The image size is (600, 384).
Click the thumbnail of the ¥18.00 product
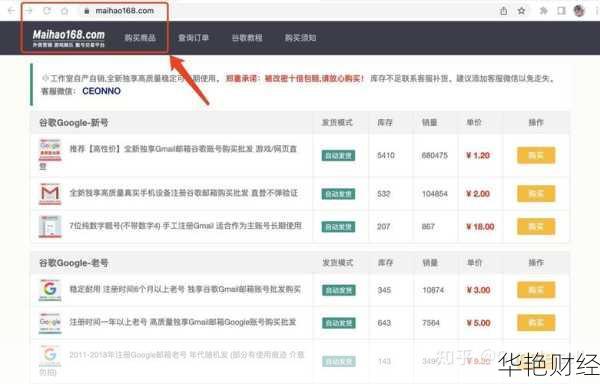point(50,226)
